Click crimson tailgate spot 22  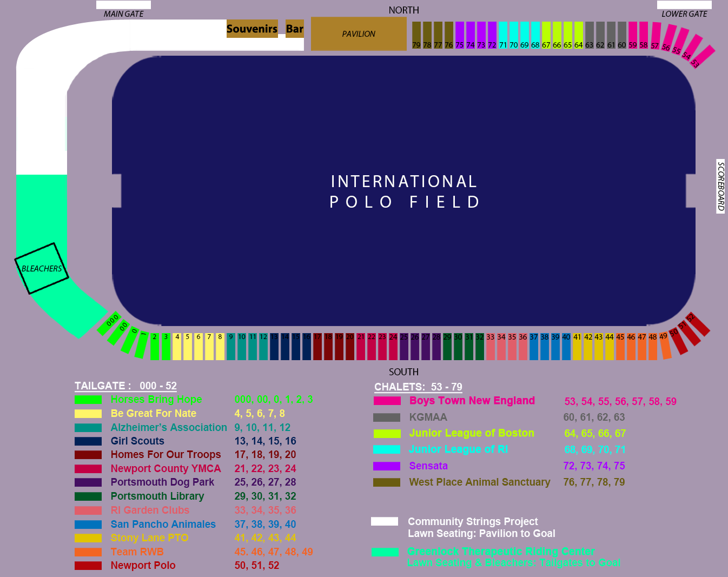[x=372, y=347]
